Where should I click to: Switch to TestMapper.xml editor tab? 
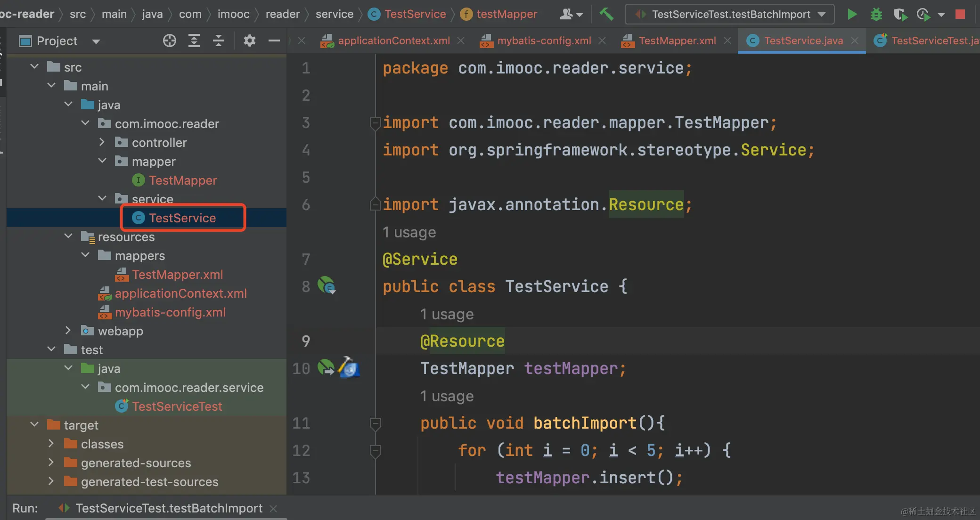tap(677, 41)
